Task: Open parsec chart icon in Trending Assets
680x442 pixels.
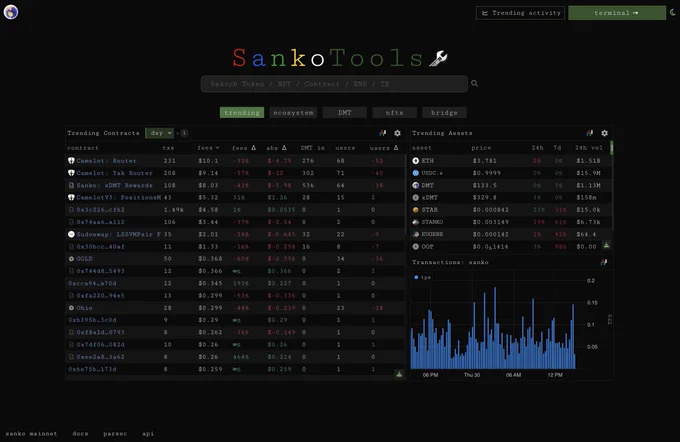Action: click(x=590, y=133)
